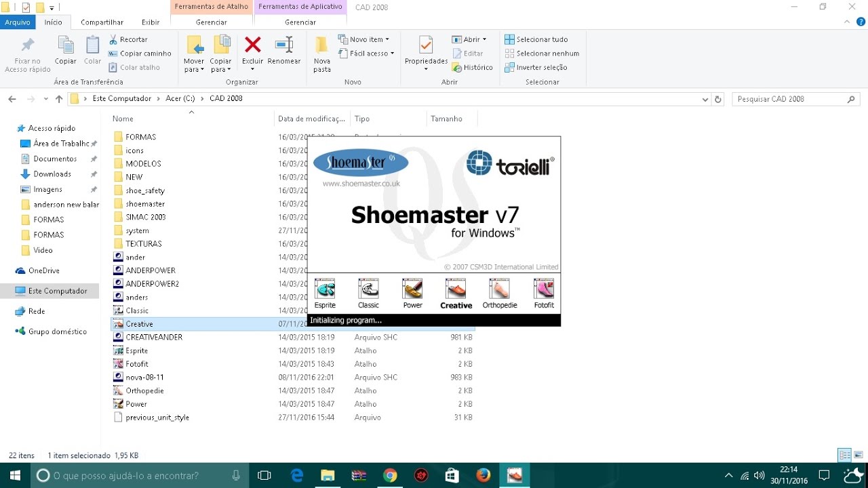Open Firefox from the taskbar
868x488 pixels.
[483, 475]
